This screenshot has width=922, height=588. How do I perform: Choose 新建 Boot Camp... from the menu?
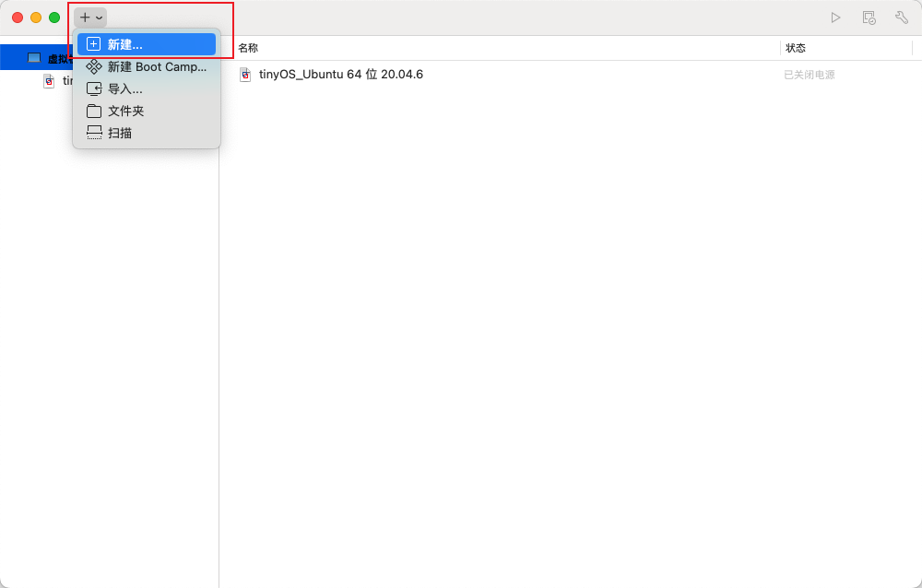tap(147, 66)
